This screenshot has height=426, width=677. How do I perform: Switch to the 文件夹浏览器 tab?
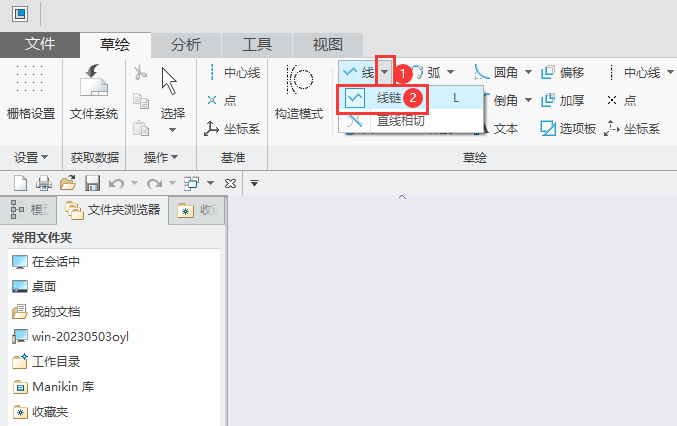(x=112, y=210)
